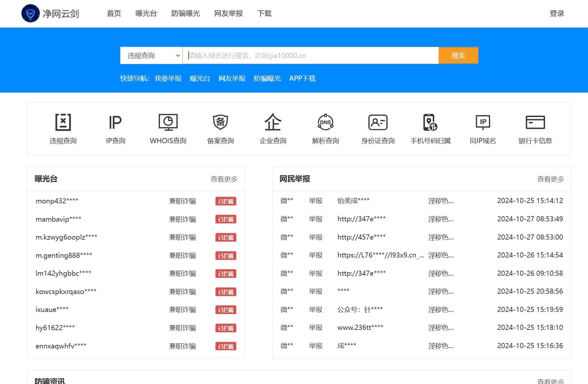Select the m.kzwyg6ooplz**** exposure entry
The width and height of the screenshot is (588, 384).
click(66, 237)
